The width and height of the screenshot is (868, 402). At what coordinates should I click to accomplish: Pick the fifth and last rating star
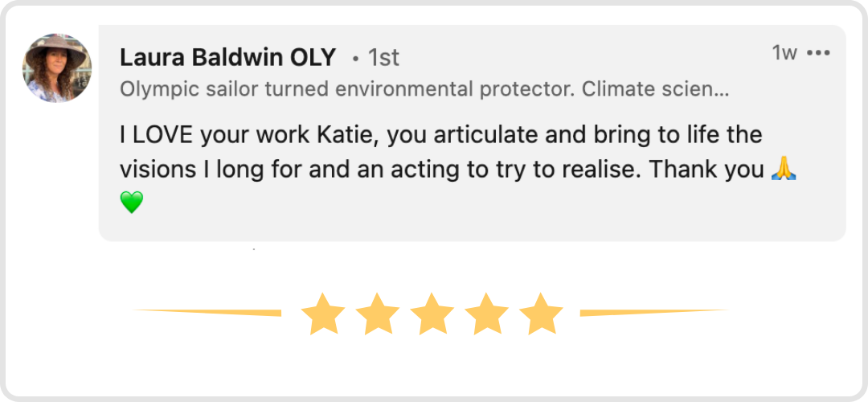click(x=541, y=314)
